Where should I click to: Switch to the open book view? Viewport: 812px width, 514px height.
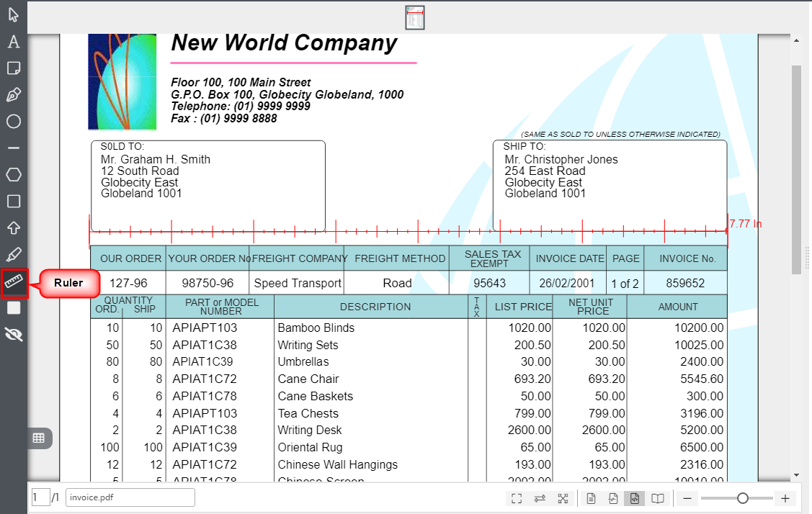coord(658,498)
